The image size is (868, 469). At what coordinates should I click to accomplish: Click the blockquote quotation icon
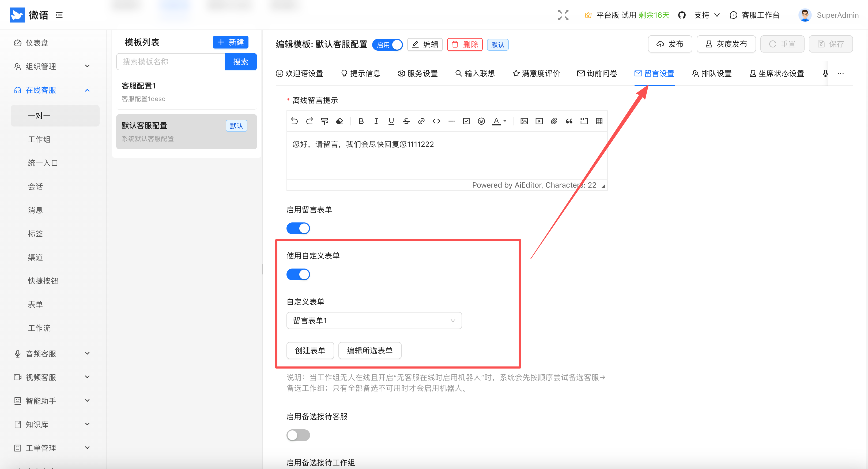pyautogui.click(x=569, y=121)
